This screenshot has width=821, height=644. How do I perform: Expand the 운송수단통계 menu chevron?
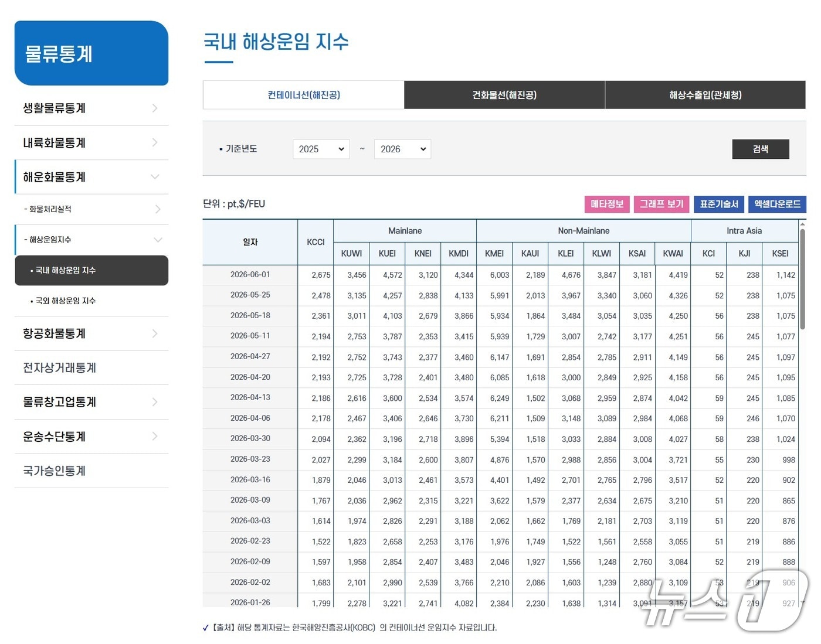(x=155, y=436)
